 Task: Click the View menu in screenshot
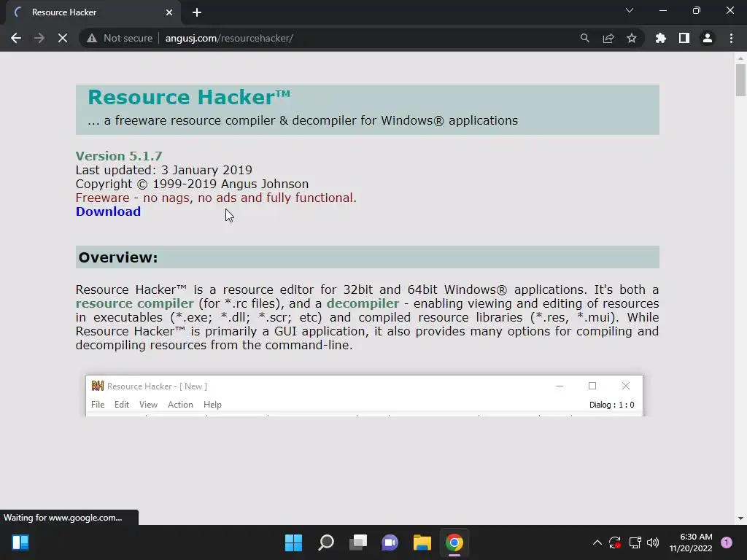(x=148, y=404)
